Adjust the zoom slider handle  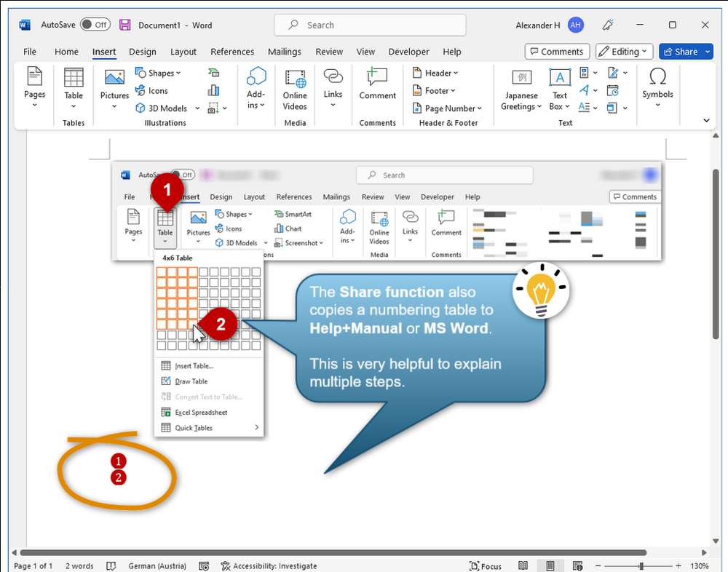(641, 566)
